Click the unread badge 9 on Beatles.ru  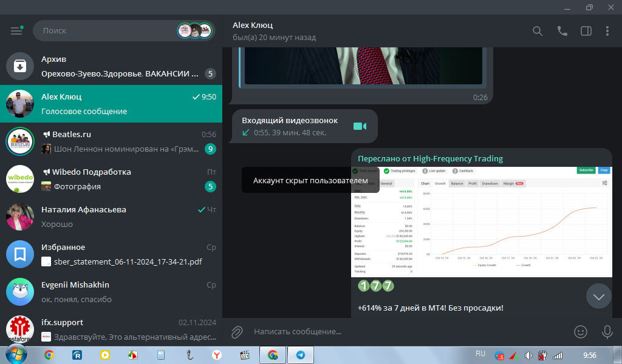pos(210,149)
